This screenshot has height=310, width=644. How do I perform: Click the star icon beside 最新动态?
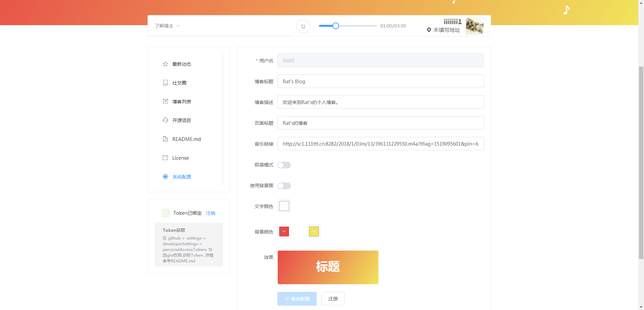(x=165, y=64)
